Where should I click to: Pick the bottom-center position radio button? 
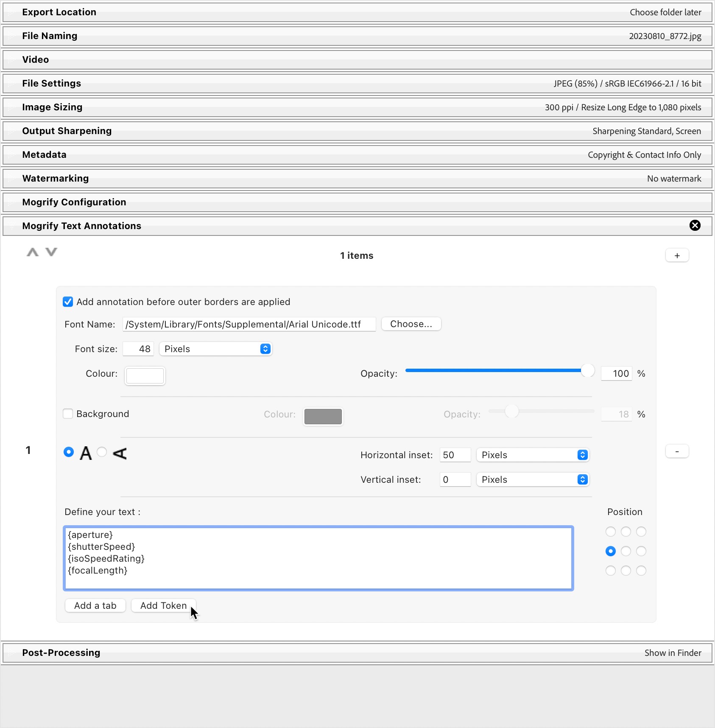(x=626, y=571)
